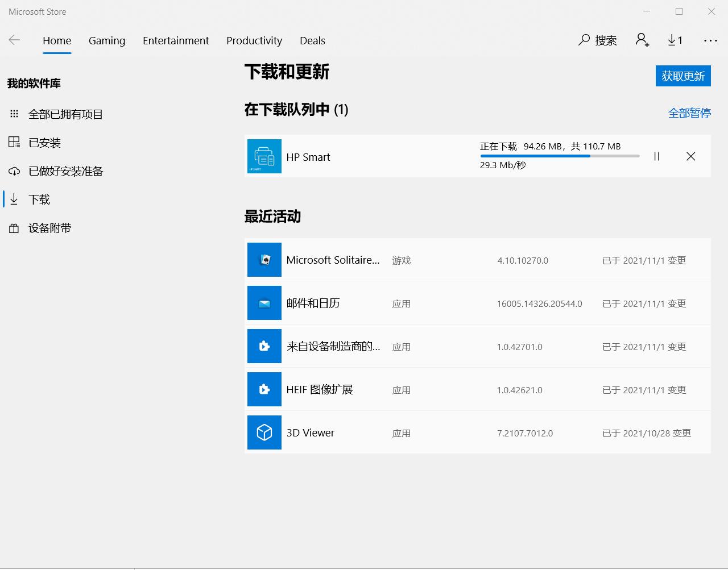Click the HP Smart app name

pos(308,157)
